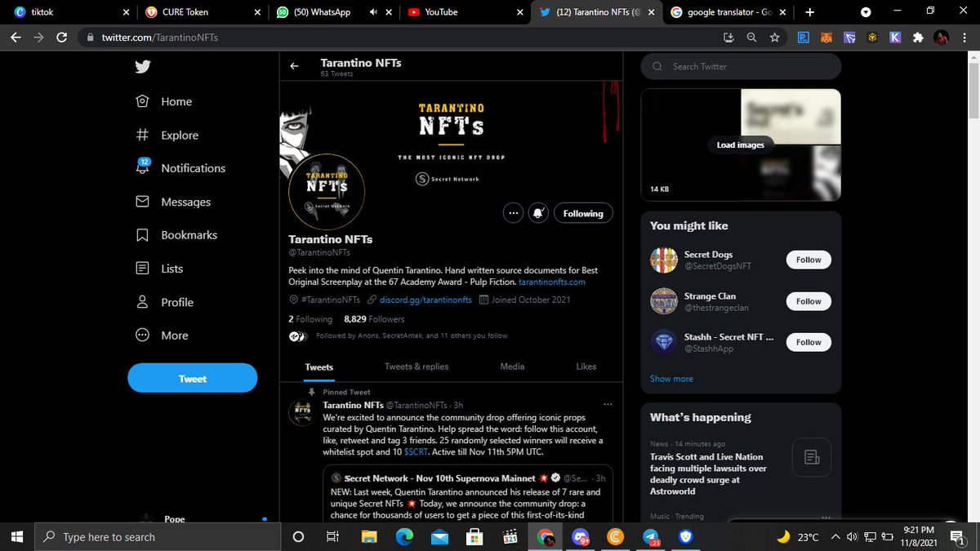View the 8,829 Followers list
Screen dimensions: 980x551
coord(374,319)
